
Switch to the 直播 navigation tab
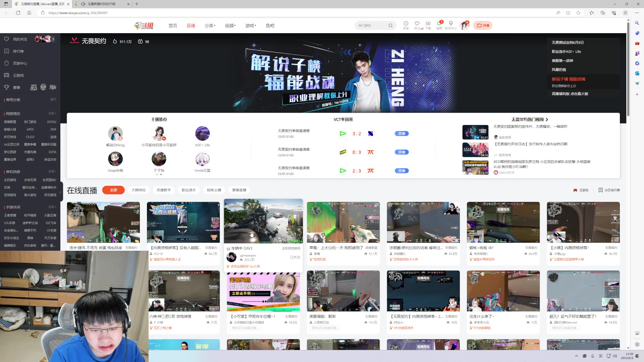click(x=191, y=25)
